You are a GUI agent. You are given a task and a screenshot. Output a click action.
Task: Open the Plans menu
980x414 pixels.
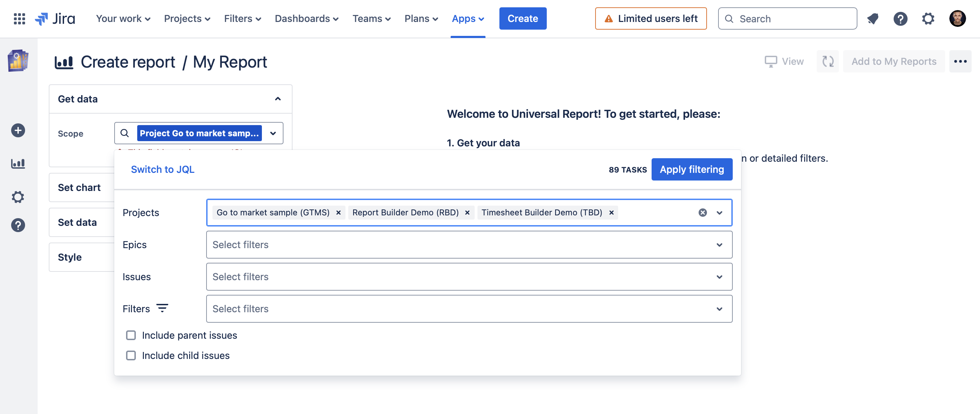pos(421,19)
